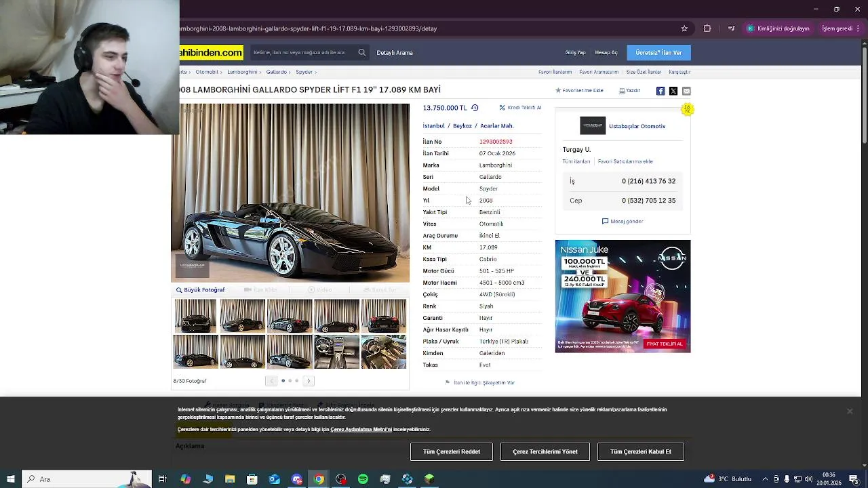Open Favori İlanlarım menu item
868x488 pixels.
coord(555,72)
